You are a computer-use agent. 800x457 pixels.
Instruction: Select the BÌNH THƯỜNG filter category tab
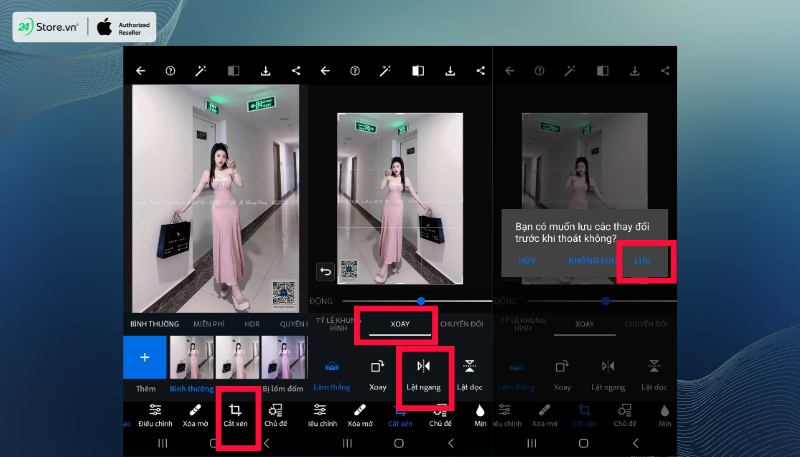point(155,324)
